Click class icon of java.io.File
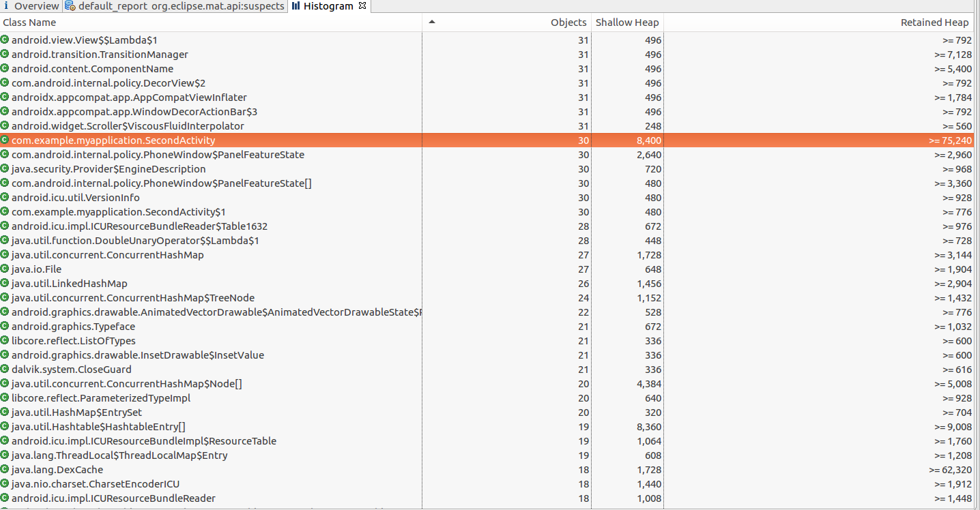Screen dimensions: 980x510 click(x=5, y=269)
